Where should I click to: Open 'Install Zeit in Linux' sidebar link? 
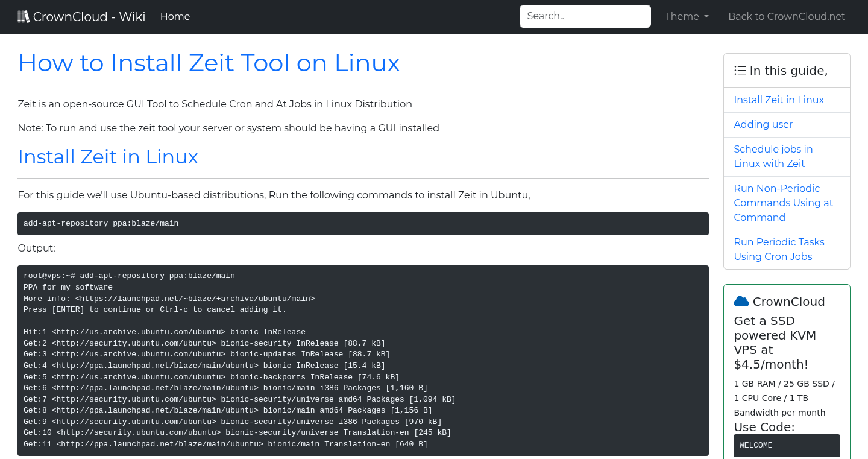point(779,100)
